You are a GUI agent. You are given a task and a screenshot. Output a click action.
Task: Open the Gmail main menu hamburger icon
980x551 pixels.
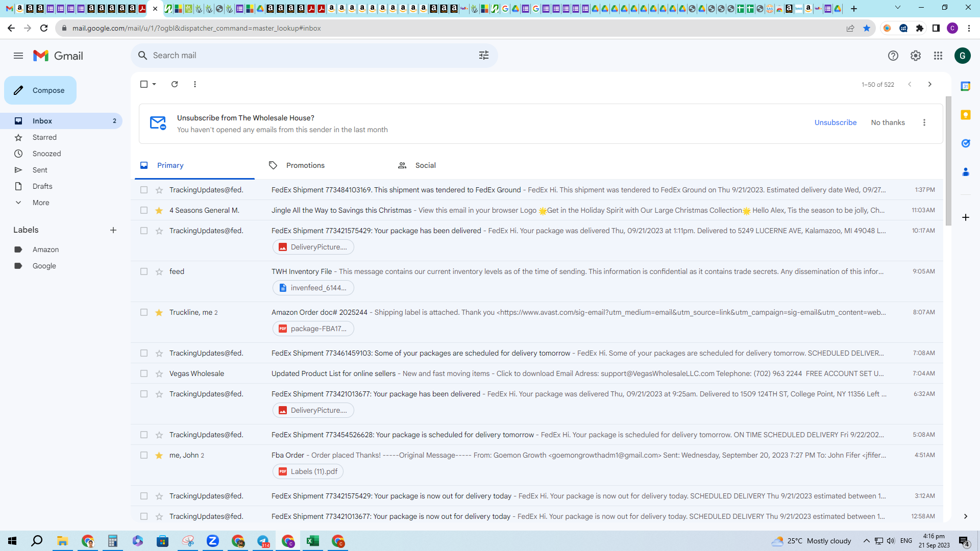coord(18,56)
